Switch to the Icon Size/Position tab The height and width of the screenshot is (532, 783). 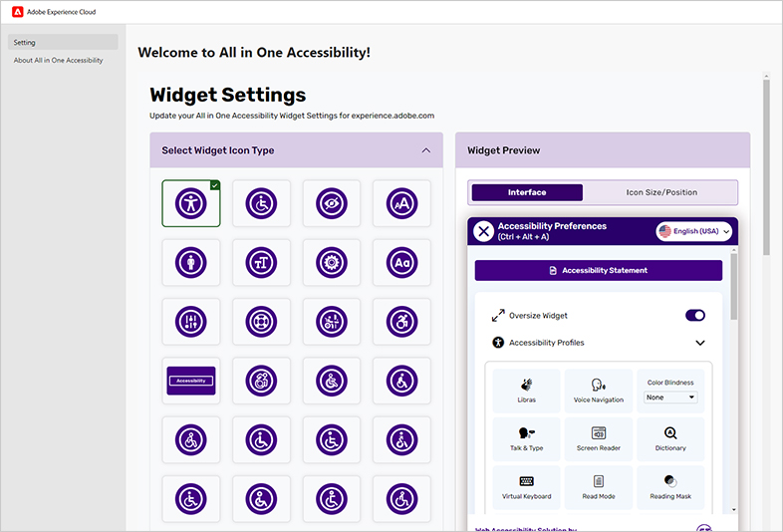tap(661, 192)
